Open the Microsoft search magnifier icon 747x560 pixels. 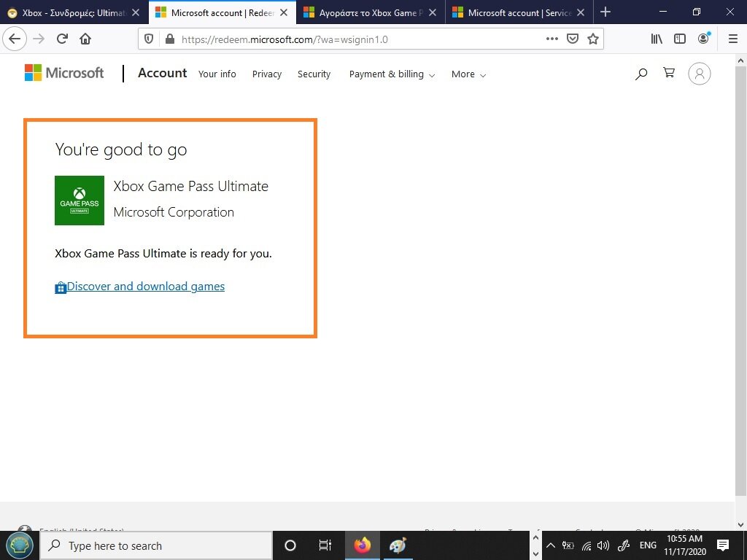(641, 74)
